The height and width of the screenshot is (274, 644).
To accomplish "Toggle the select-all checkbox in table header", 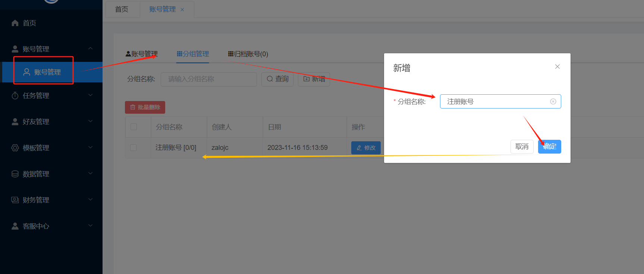I will [133, 127].
